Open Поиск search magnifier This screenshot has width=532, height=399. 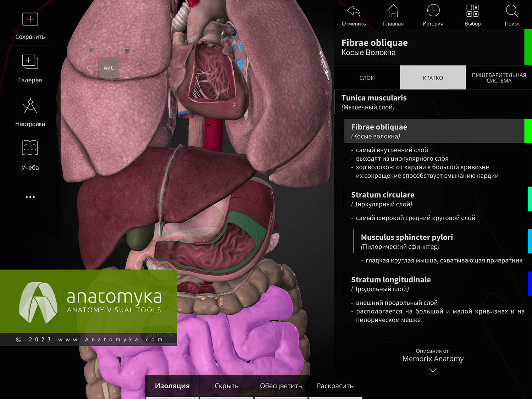(512, 11)
